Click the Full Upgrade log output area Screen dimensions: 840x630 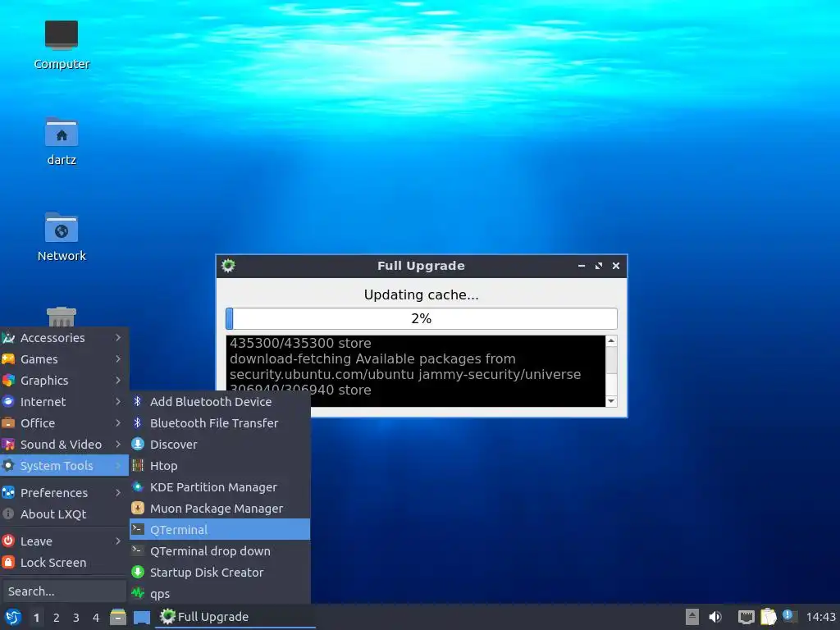coord(416,371)
